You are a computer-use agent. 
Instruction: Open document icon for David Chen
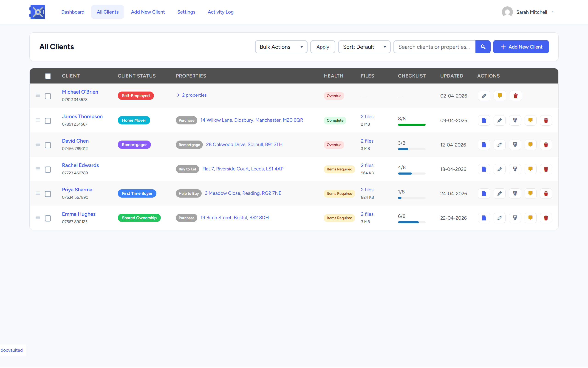click(x=484, y=145)
